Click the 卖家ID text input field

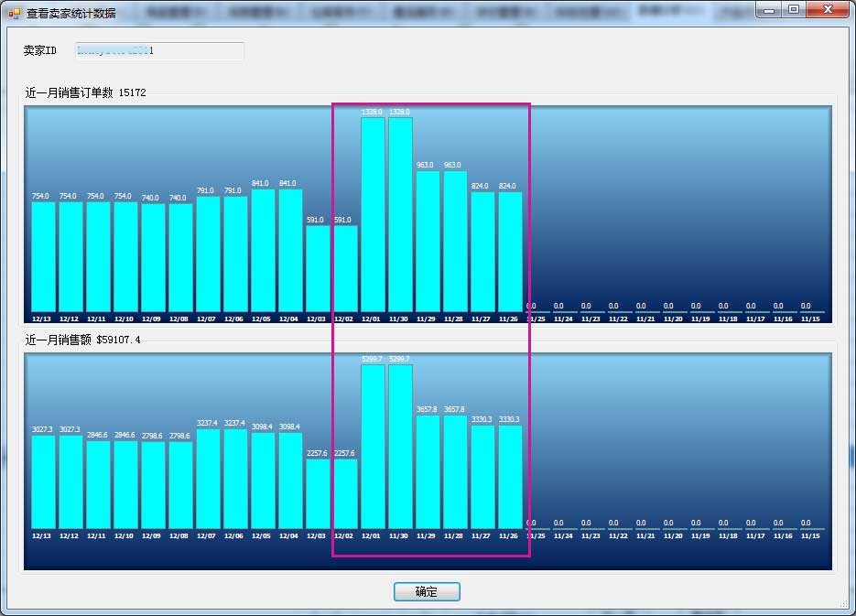point(158,51)
